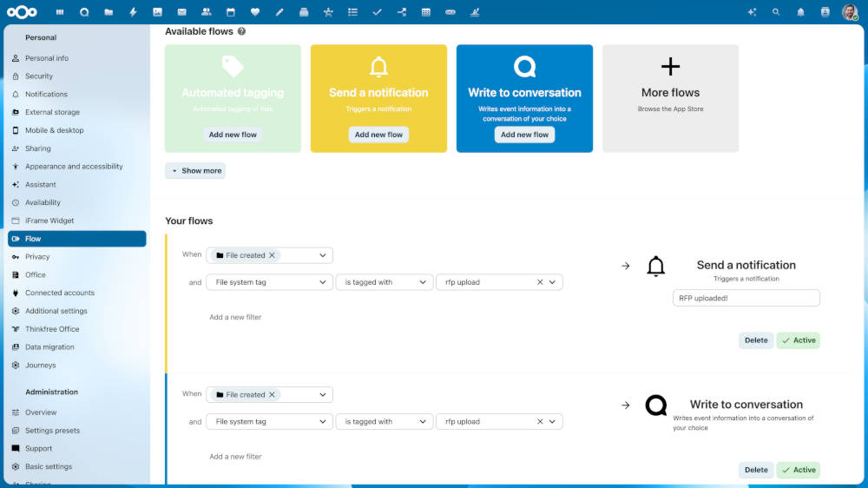Toggle Active state on Write to conversation flow
Screen dimensions: 868x488
pos(799,470)
